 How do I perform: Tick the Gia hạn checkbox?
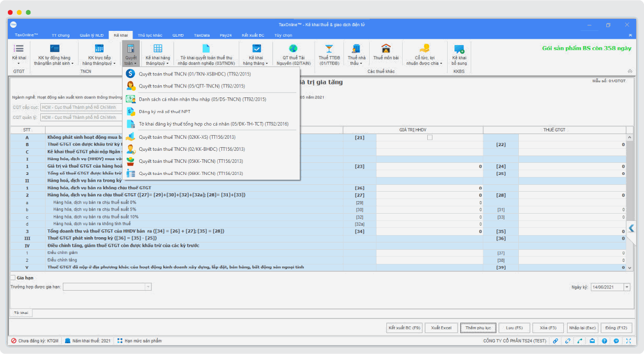[13, 278]
